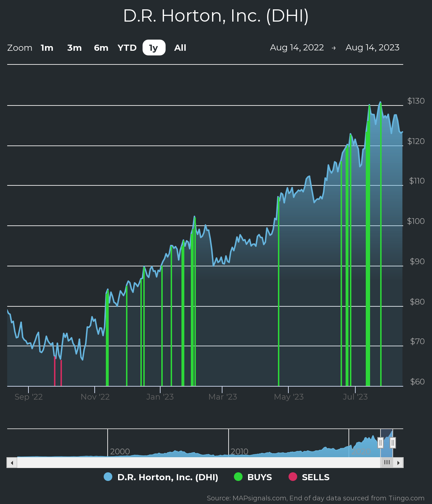Click the left navigator range handle
This screenshot has width=432, height=504.
pyautogui.click(x=381, y=442)
